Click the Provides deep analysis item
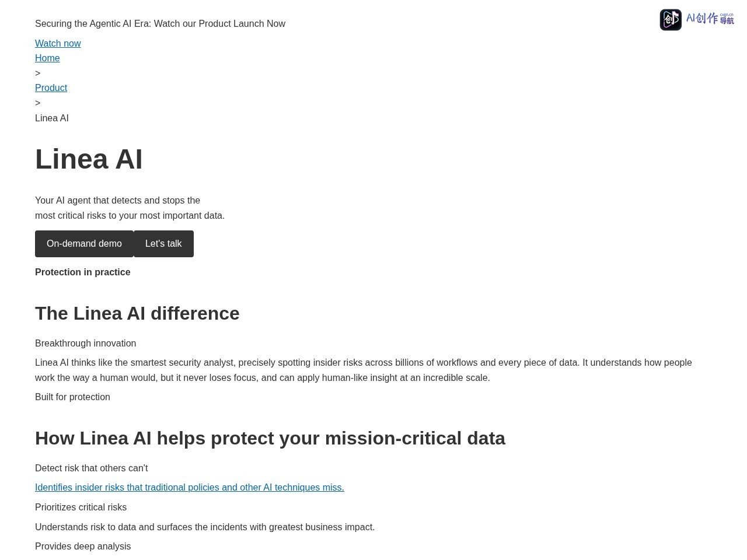 click(x=83, y=546)
